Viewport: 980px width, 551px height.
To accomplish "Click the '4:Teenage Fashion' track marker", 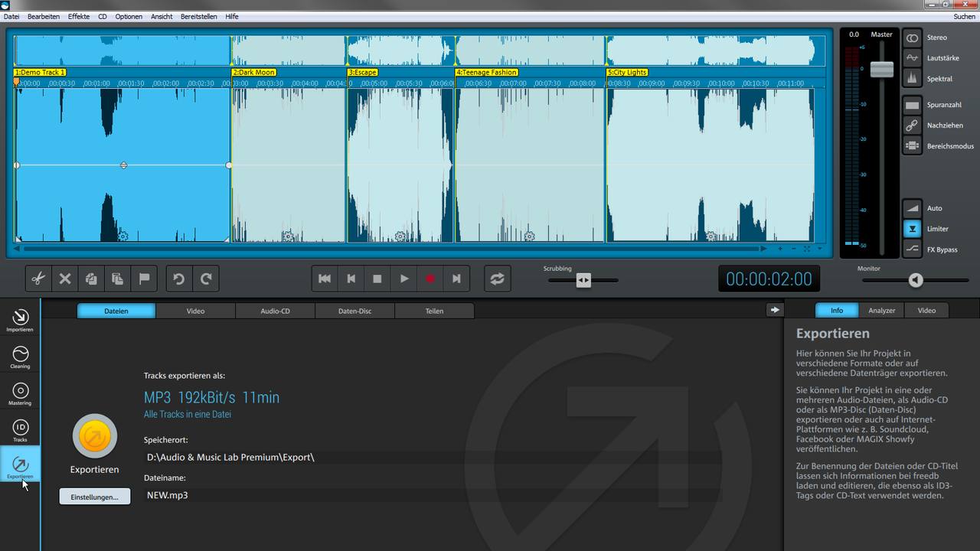I will pos(487,72).
